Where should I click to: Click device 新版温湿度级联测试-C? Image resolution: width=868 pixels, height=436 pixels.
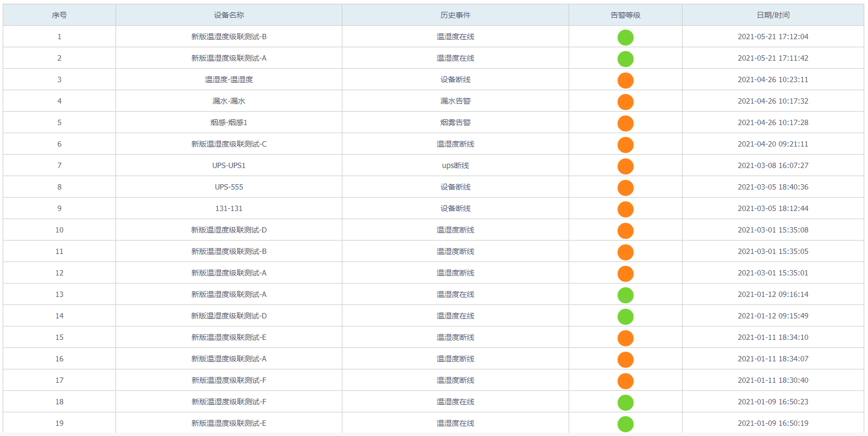pyautogui.click(x=229, y=144)
